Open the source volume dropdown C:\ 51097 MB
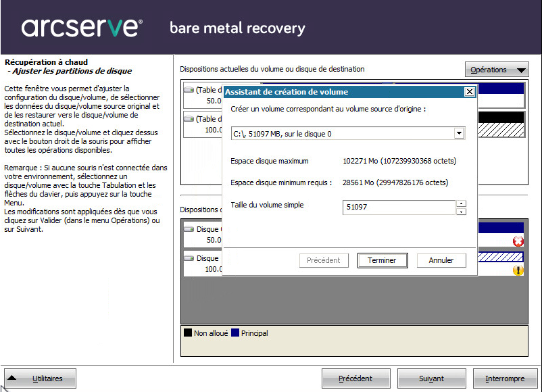542x392 pixels. 459,133
